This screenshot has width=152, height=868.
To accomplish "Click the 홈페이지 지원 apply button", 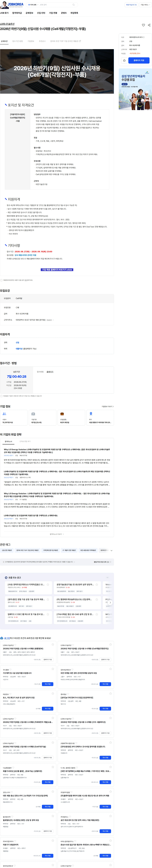I will (139, 60).
